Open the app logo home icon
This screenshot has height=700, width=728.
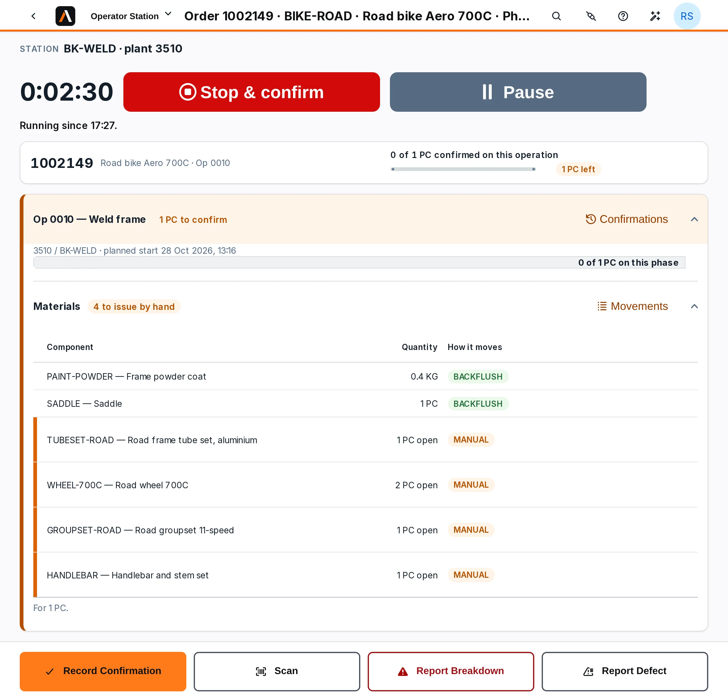(65, 16)
